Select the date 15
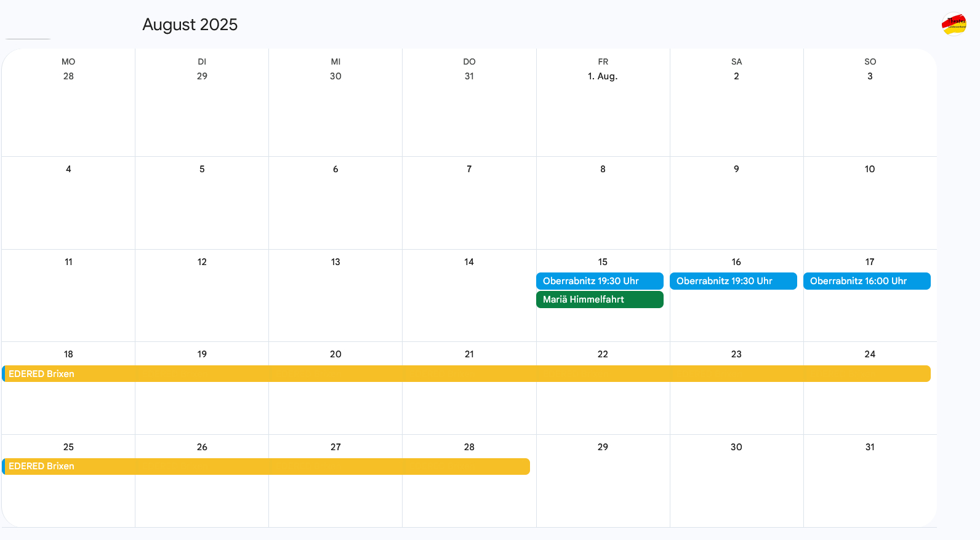 point(603,262)
